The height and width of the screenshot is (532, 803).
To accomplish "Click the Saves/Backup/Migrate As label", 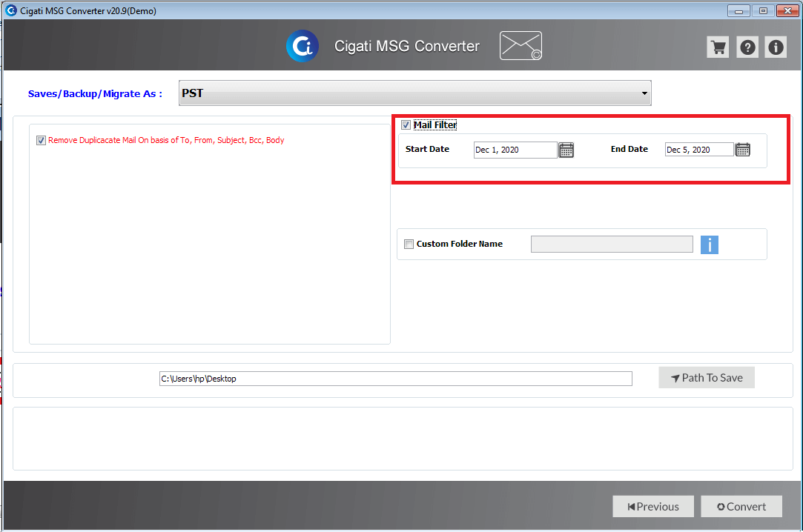I will (x=95, y=93).
